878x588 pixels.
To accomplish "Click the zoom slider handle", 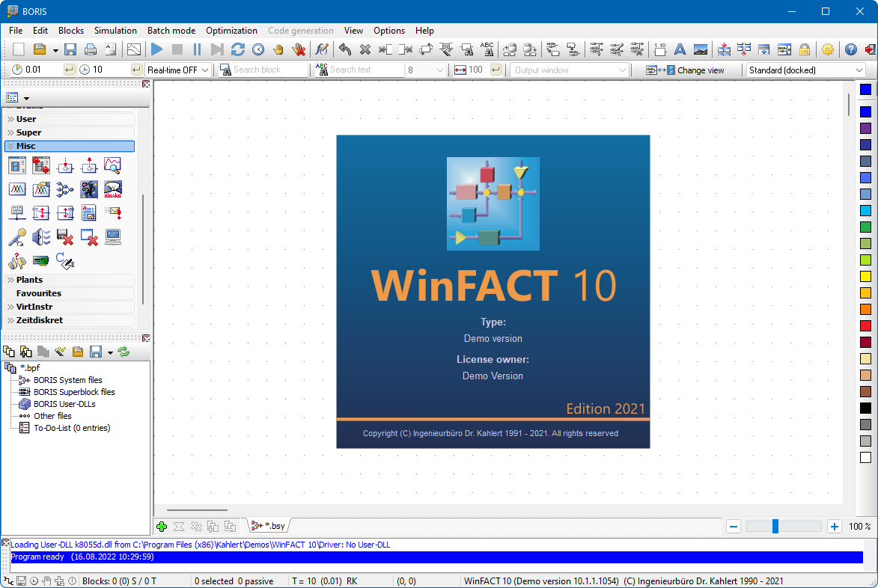I will coord(775,527).
